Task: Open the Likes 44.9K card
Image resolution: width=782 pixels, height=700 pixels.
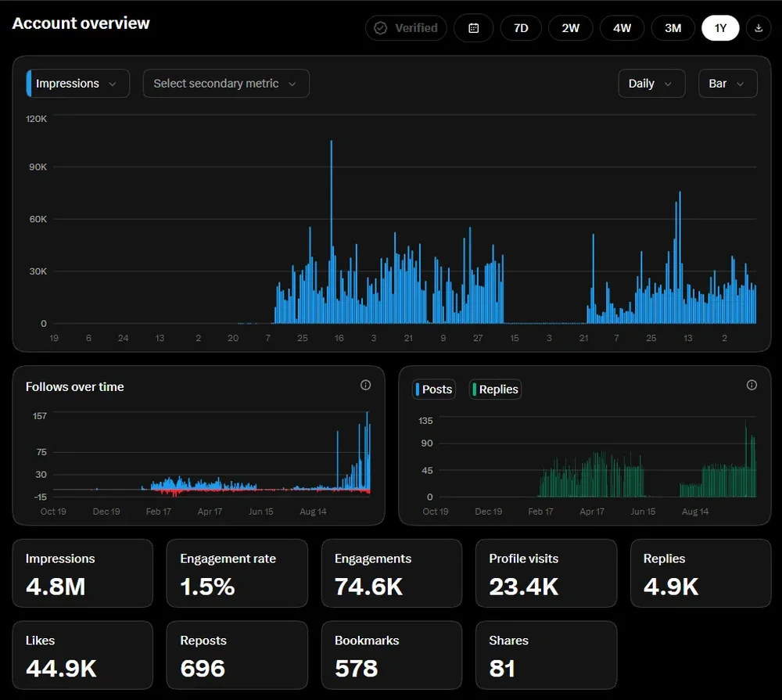Action: click(83, 655)
